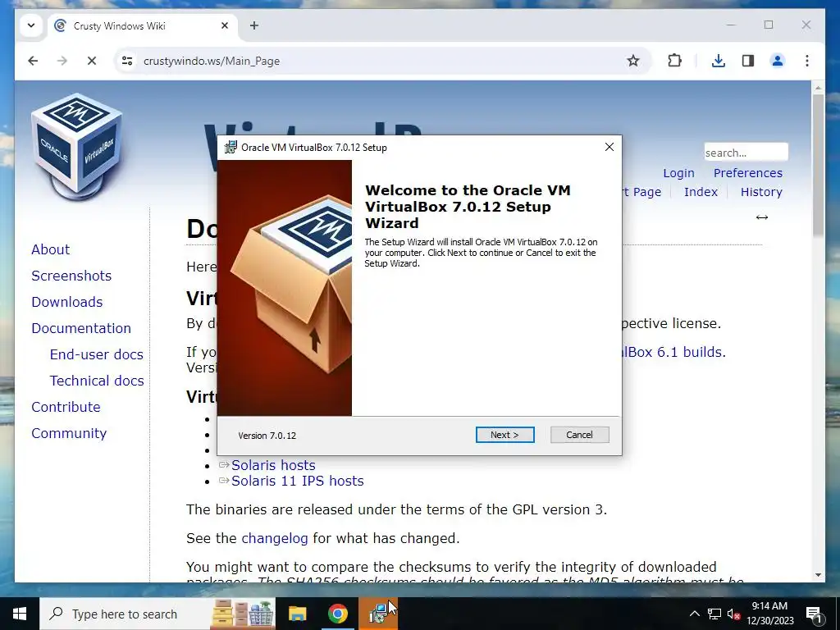Open the Login link
The width and height of the screenshot is (840, 630).
coord(678,173)
